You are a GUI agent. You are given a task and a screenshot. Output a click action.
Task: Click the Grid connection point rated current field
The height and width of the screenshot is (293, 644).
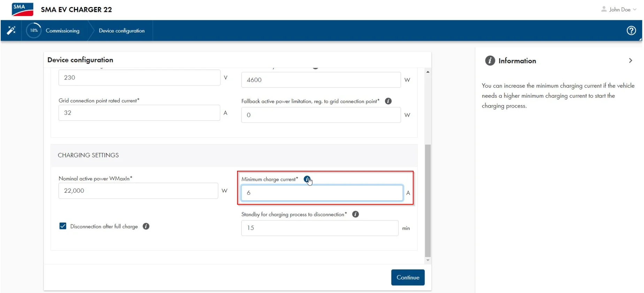139,113
